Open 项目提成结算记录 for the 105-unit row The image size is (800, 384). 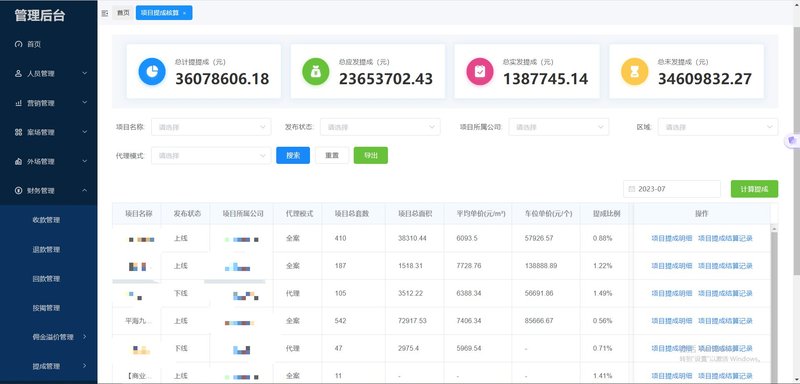pyautogui.click(x=725, y=293)
